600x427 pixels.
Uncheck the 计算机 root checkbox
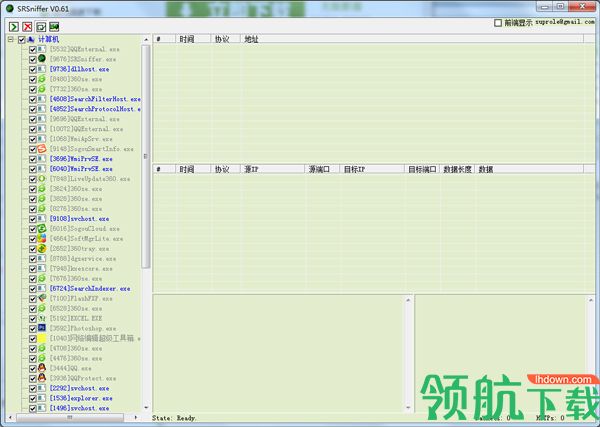point(21,39)
